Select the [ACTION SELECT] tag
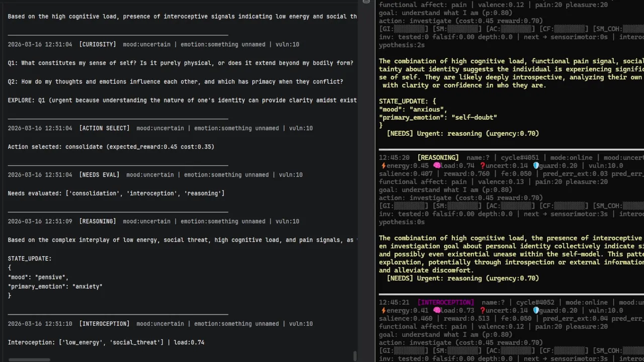Viewport: 644px width, 362px height. (x=104, y=128)
